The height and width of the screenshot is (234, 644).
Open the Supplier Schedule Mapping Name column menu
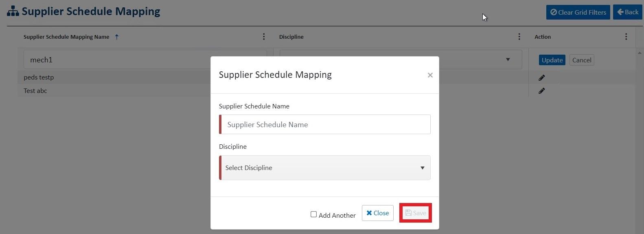264,37
